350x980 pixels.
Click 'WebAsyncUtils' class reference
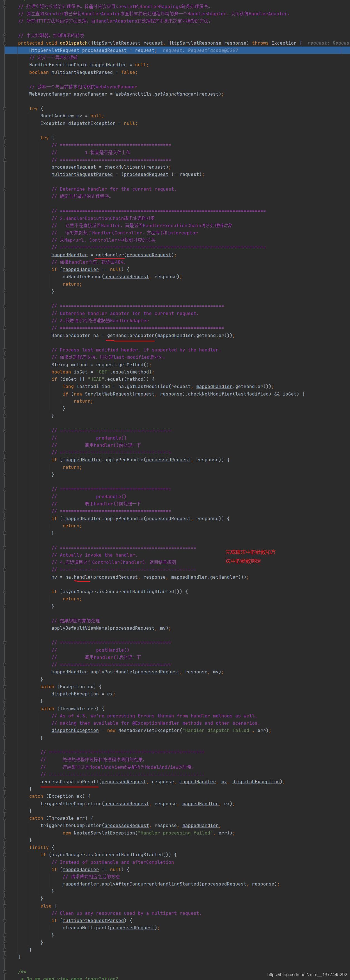[x=133, y=94]
